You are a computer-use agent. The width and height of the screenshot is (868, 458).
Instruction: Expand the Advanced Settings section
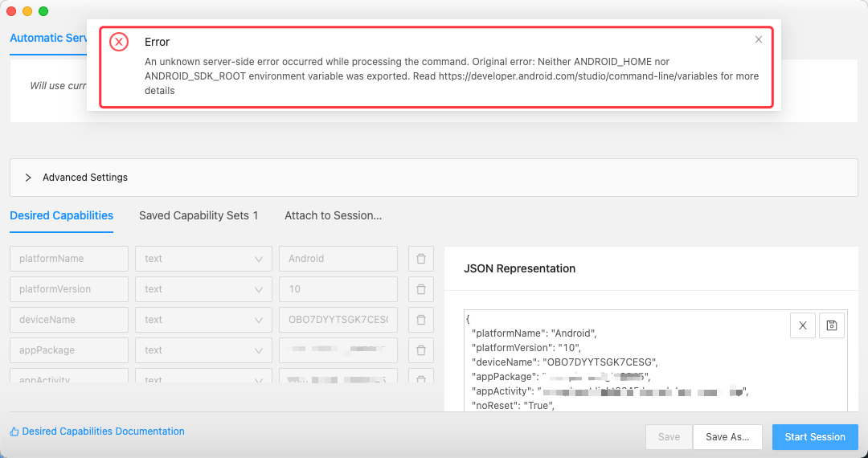pyautogui.click(x=433, y=178)
